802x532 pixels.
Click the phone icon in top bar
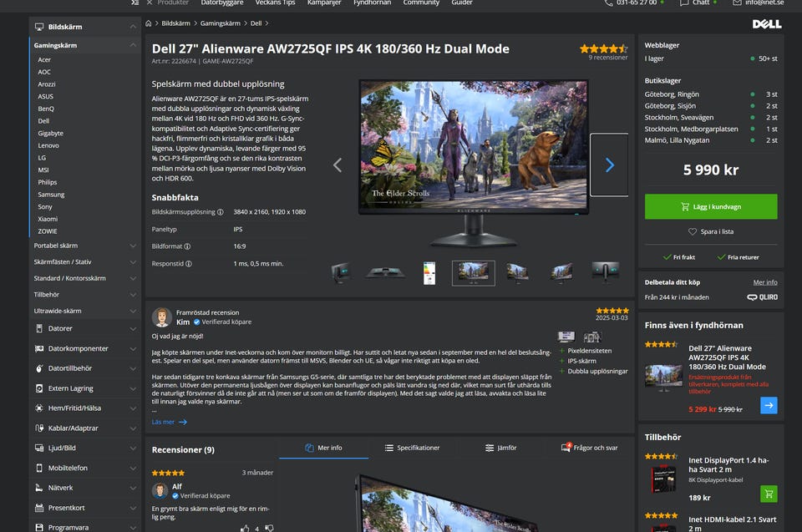pyautogui.click(x=609, y=3)
